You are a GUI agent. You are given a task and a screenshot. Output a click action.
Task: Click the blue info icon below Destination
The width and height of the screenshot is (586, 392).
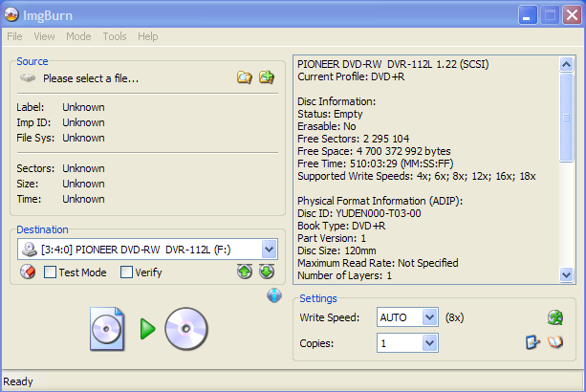274,295
